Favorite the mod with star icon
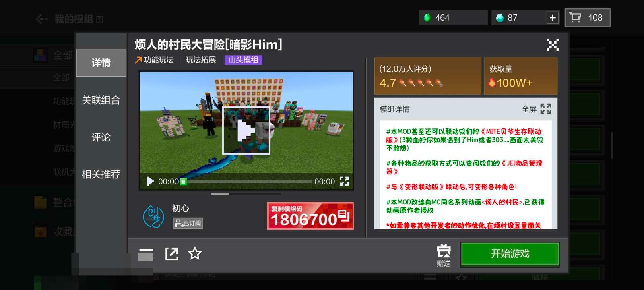This screenshot has height=290, width=644. pyautogui.click(x=195, y=254)
